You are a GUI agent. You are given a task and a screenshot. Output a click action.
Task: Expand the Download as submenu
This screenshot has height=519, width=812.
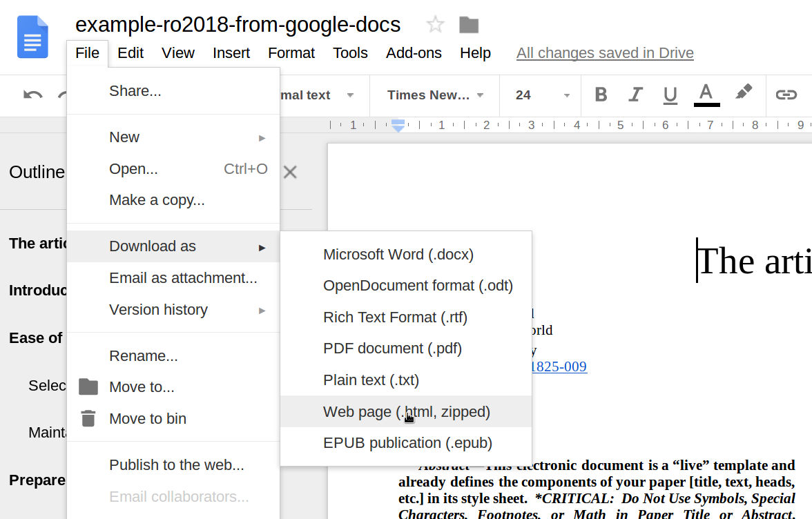(173, 246)
